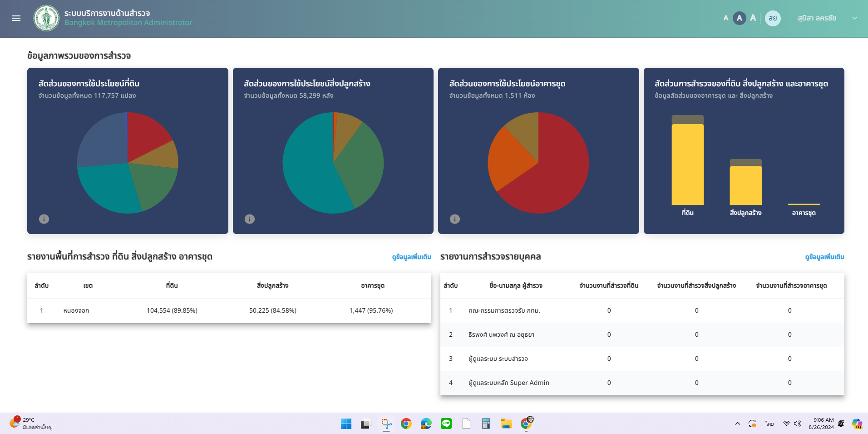Click info icon on condominium use chart
868x434 pixels.
455,219
